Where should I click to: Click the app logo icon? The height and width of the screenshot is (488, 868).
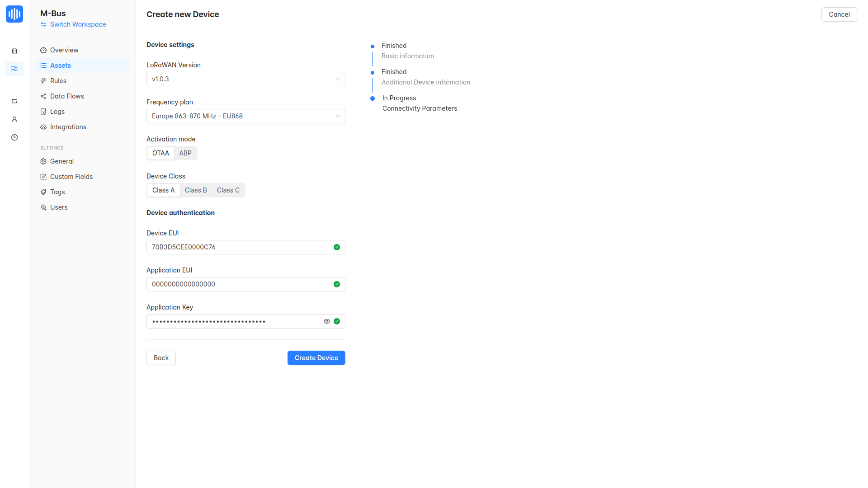tap(14, 14)
